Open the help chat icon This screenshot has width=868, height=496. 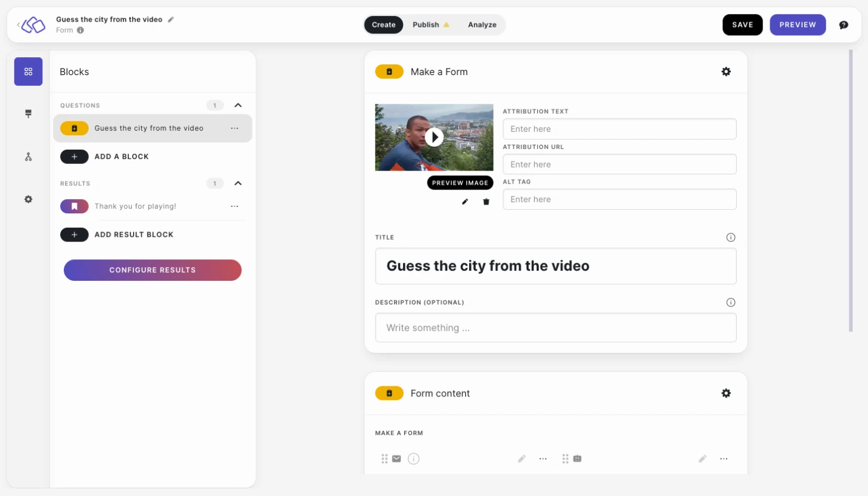click(x=844, y=25)
